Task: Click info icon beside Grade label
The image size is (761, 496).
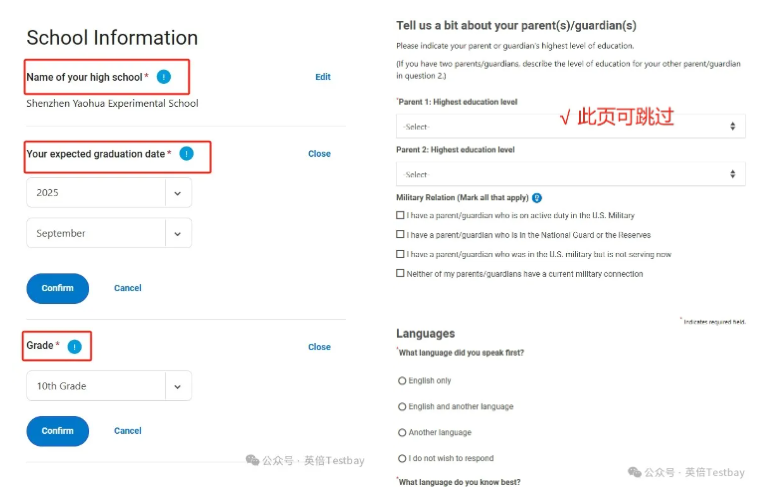Action: point(74,346)
